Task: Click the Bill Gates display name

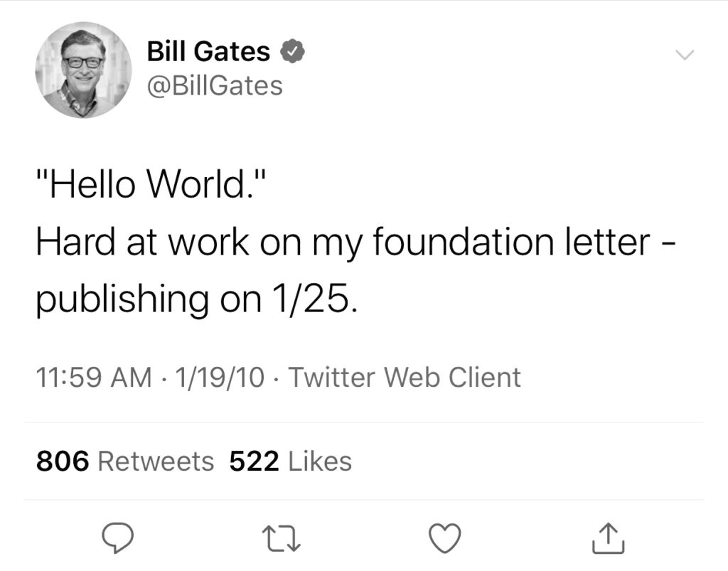Action: (208, 52)
